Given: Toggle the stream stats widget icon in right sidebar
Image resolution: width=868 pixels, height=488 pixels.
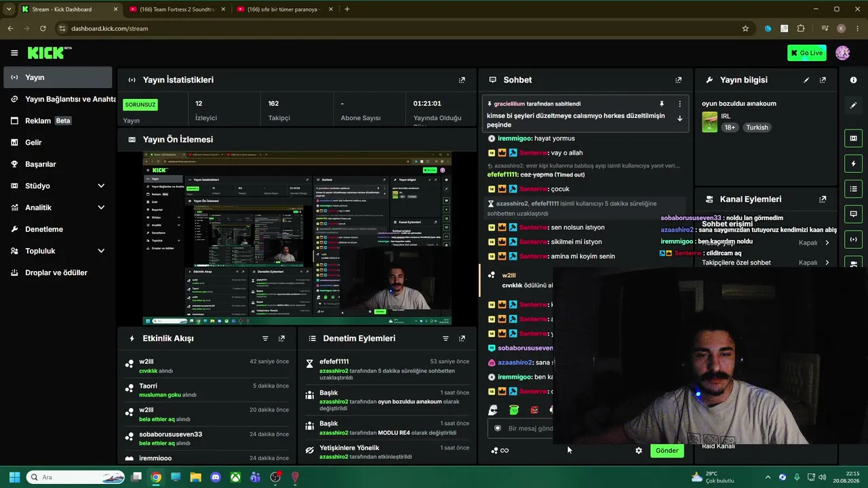Looking at the screenshot, I should coord(853,239).
